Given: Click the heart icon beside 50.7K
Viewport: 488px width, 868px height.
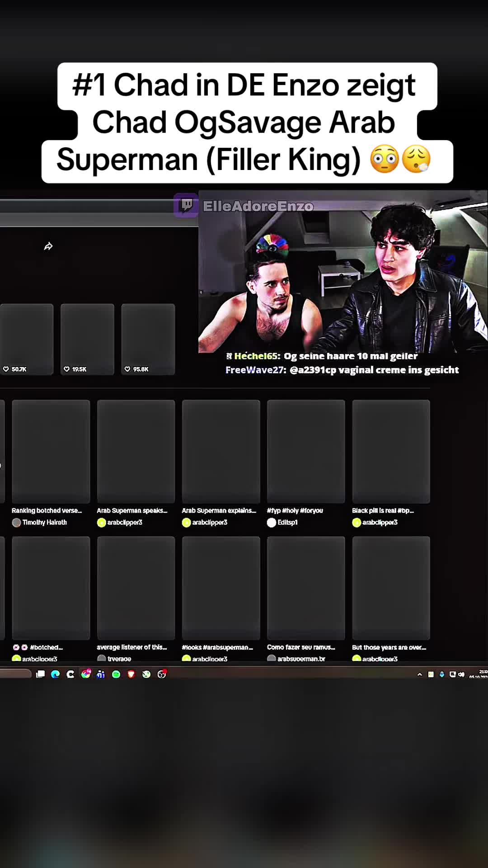Looking at the screenshot, I should (x=6, y=369).
